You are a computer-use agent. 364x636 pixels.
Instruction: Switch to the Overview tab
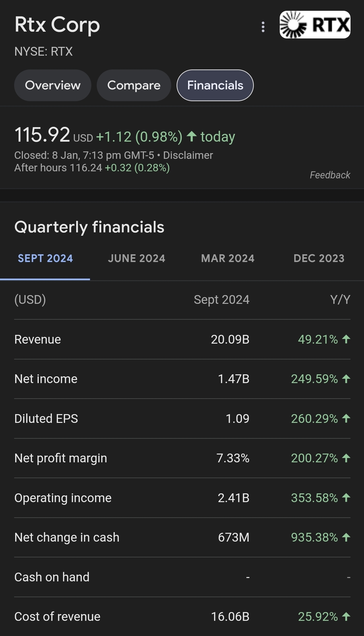(53, 85)
